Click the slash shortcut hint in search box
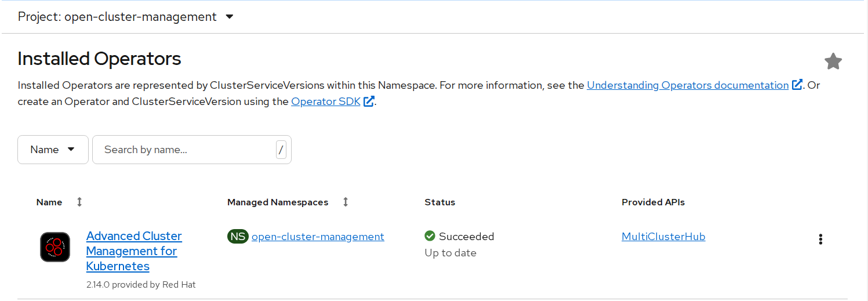The height and width of the screenshot is (301, 868). [281, 150]
